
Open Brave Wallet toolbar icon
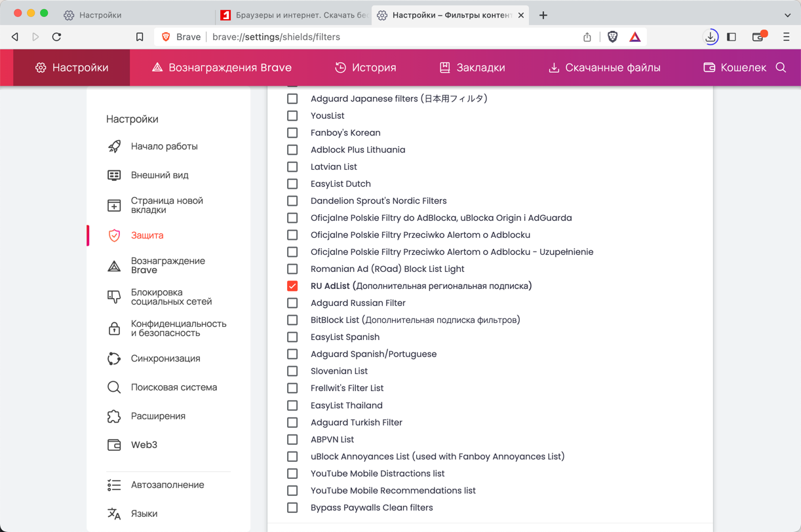758,37
